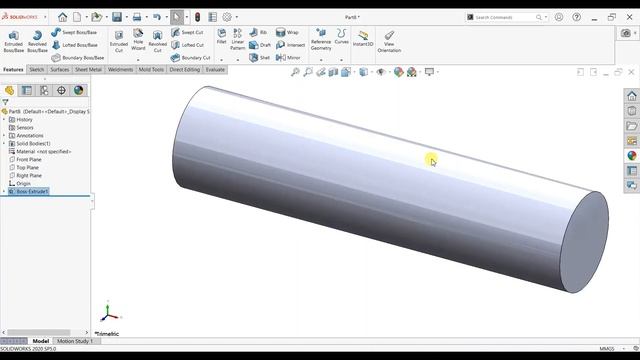Start an Extruded Cut
The image size is (640, 360).
[x=119, y=41]
